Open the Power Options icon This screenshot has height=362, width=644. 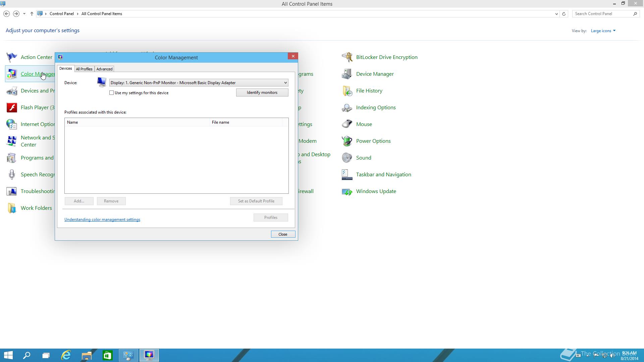coord(347,141)
